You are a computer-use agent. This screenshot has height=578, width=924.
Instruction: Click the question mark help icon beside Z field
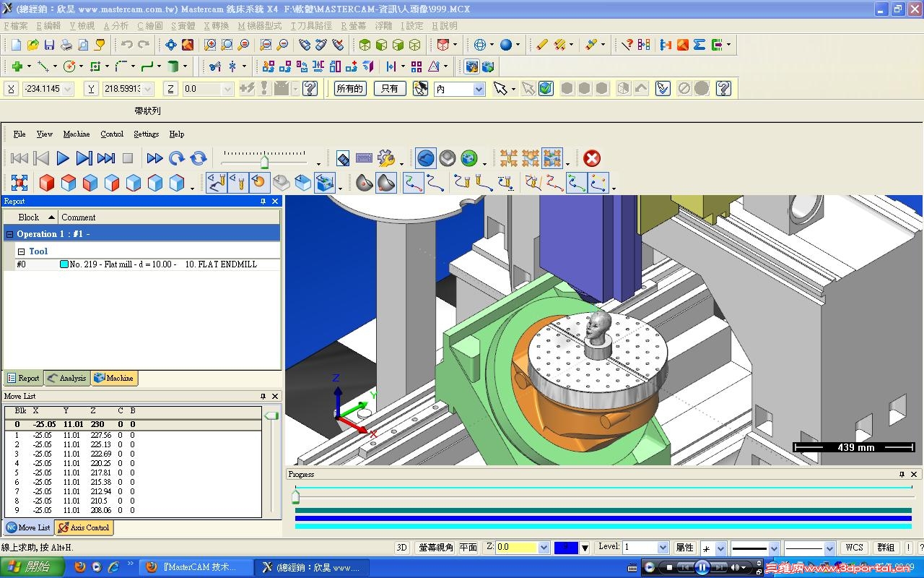310,89
